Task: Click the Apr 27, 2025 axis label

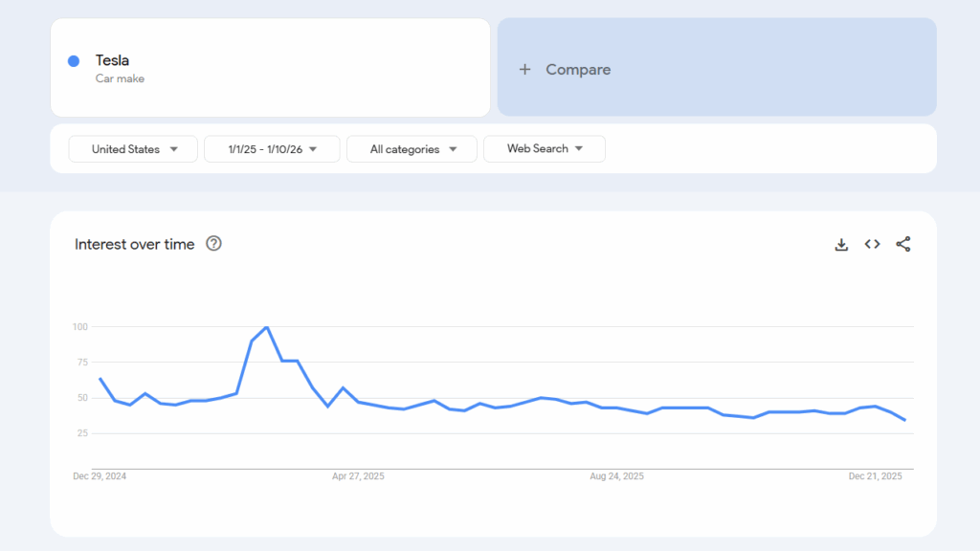Action: tap(360, 475)
